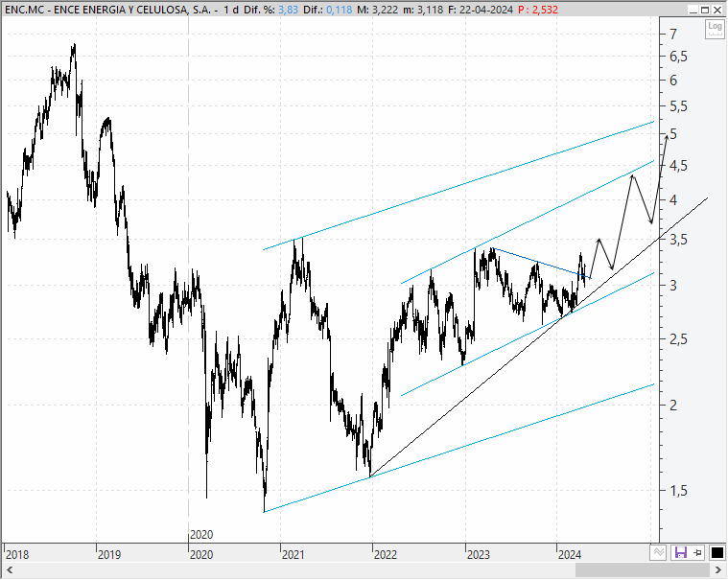728x580 pixels.
Task: Click the 2018 label on time axis
Action: tap(16, 554)
